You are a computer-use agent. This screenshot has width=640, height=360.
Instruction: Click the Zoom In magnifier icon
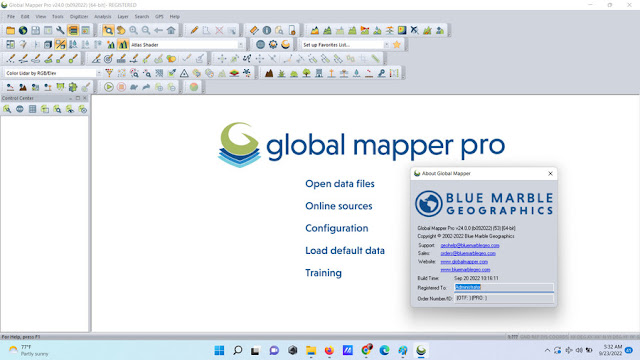coord(133,30)
